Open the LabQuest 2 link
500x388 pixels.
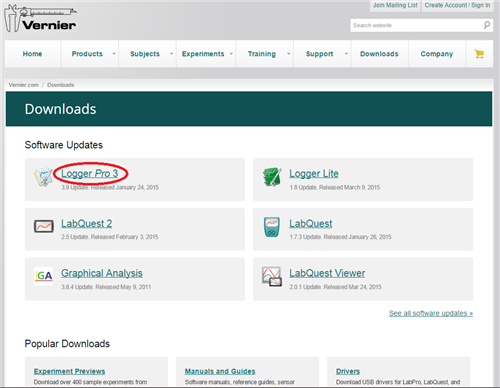pos(86,223)
